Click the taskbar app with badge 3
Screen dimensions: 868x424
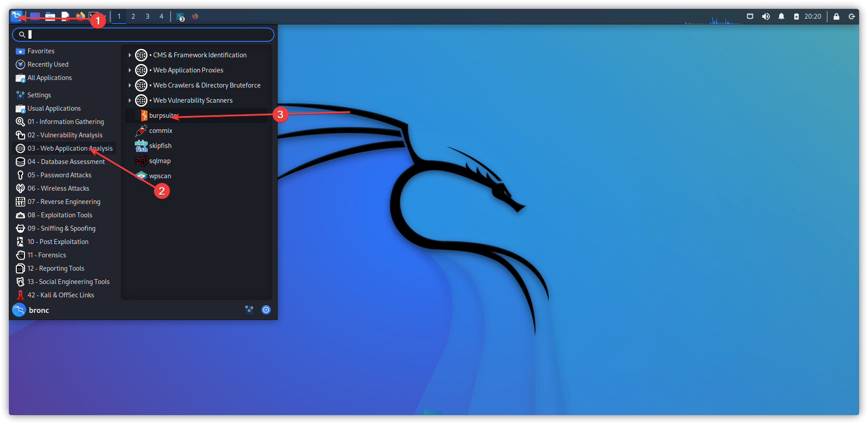(180, 17)
